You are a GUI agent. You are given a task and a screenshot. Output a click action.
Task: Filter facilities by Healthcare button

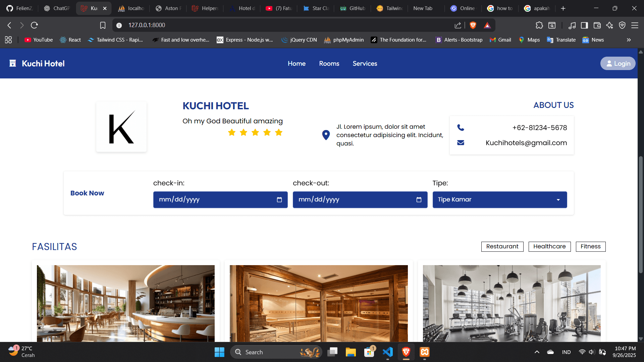click(x=549, y=246)
